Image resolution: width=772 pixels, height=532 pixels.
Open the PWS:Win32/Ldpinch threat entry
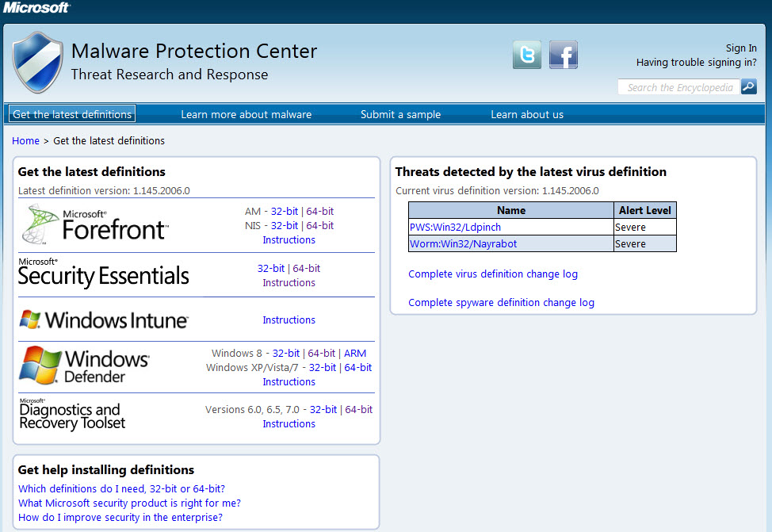coord(456,227)
